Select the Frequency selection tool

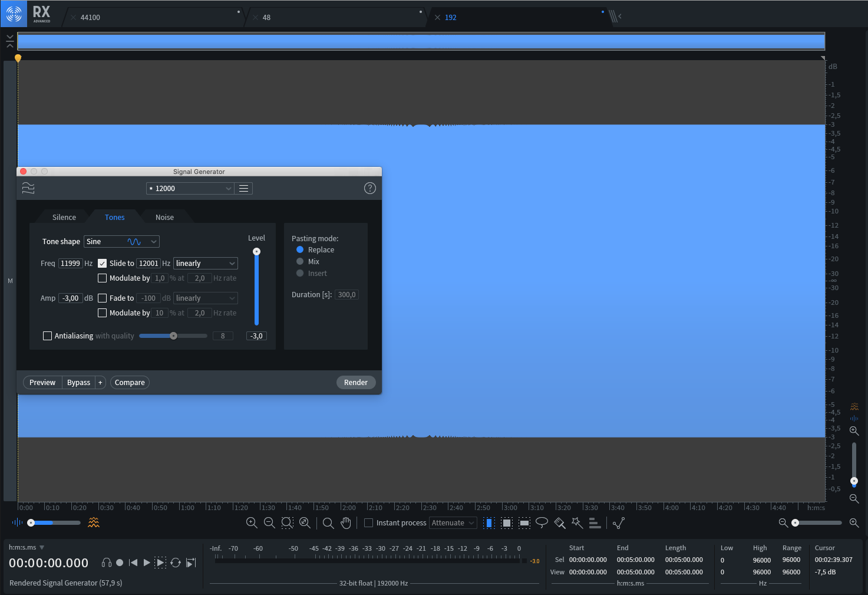pos(524,523)
